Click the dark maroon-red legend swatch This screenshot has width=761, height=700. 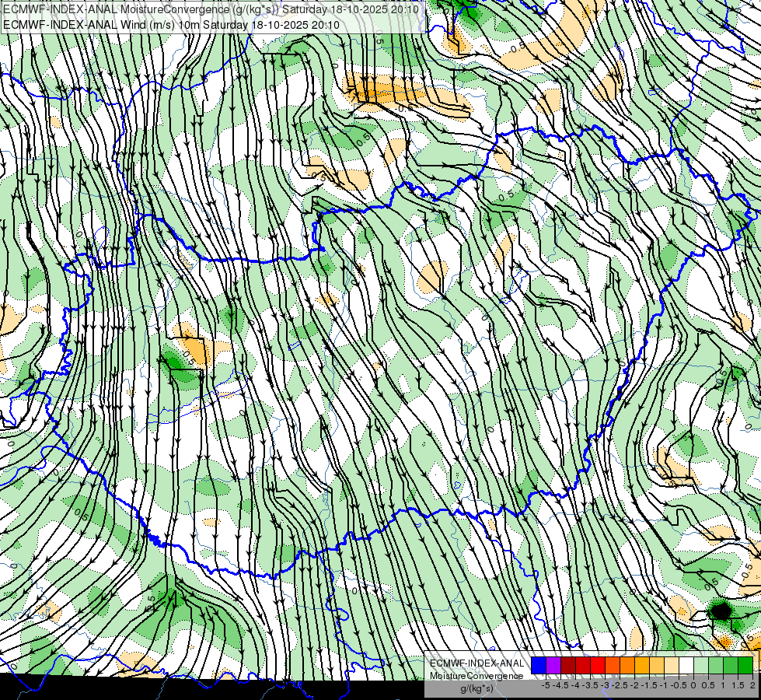568,665
